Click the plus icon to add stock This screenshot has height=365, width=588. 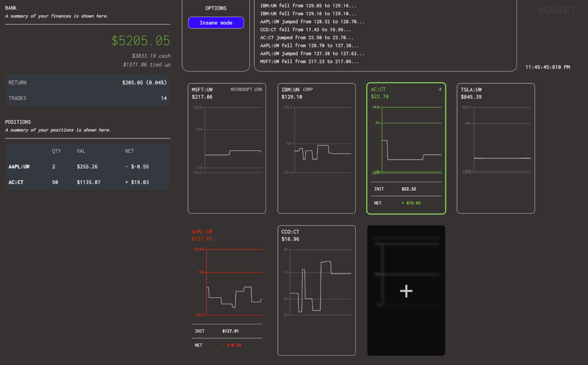click(406, 291)
